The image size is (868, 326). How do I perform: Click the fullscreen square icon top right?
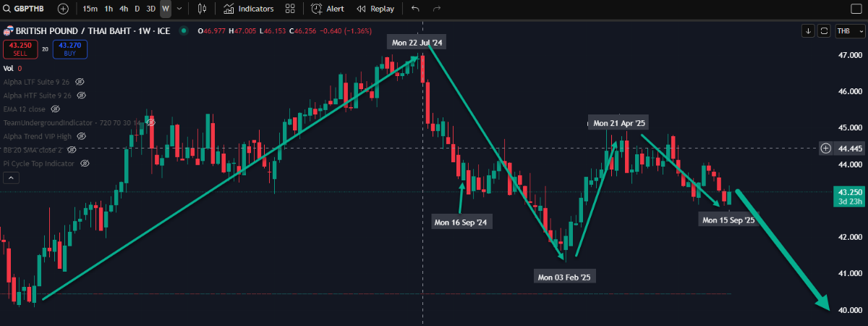pyautogui.click(x=854, y=9)
